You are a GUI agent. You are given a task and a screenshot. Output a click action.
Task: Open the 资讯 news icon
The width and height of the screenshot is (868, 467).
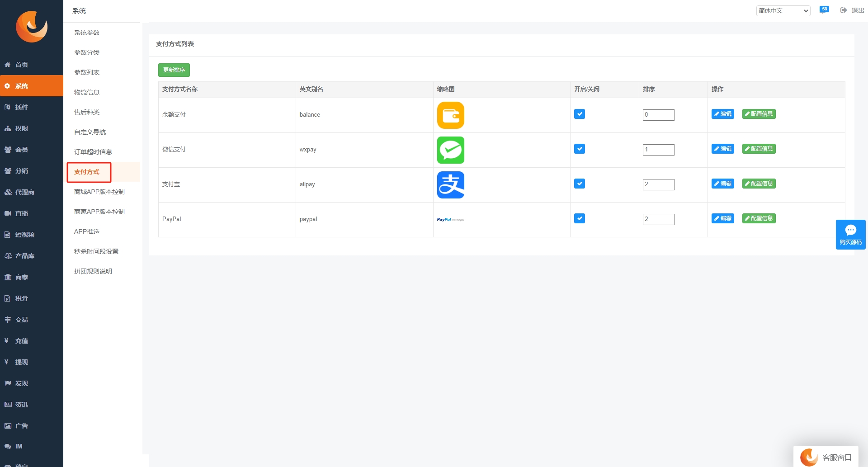[x=8, y=405]
